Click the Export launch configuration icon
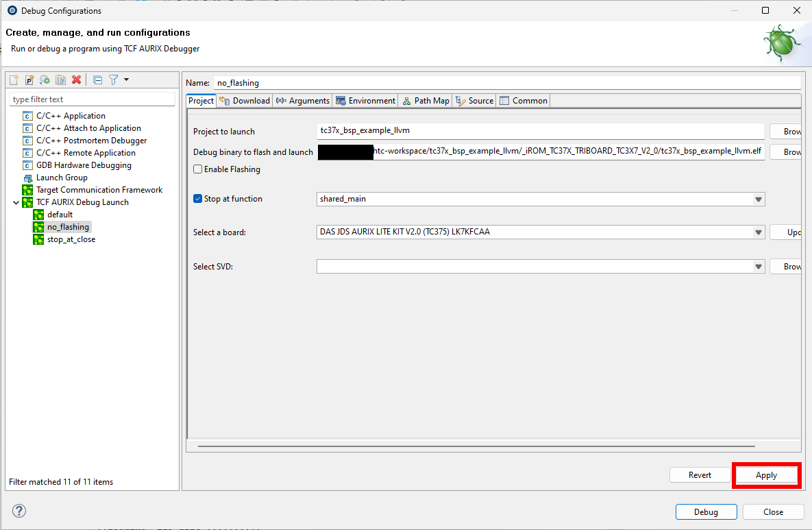 (x=45, y=80)
